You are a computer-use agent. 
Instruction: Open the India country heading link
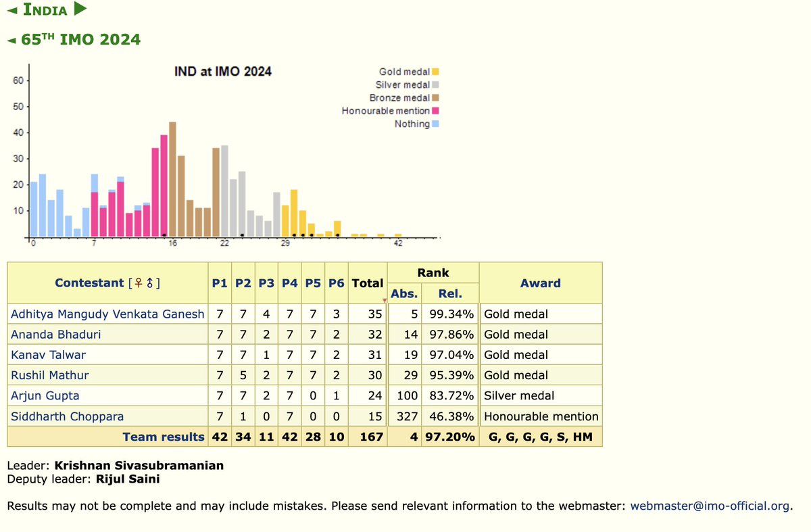coord(45,10)
